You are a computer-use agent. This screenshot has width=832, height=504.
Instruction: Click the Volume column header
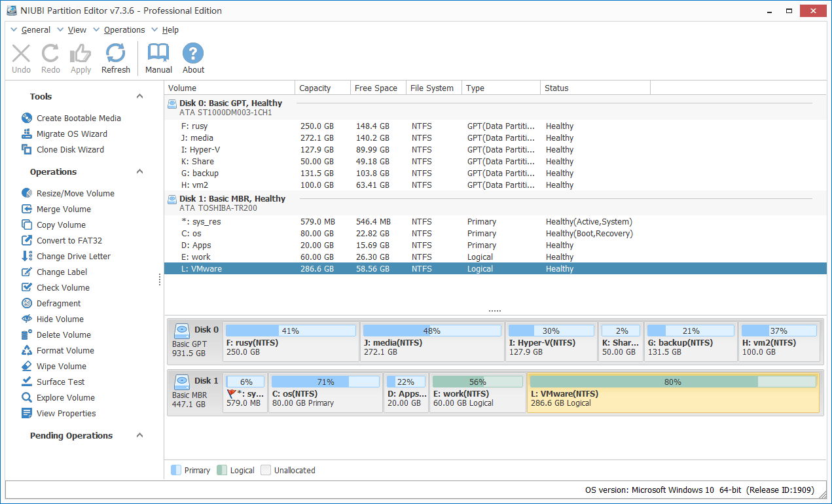(230, 88)
